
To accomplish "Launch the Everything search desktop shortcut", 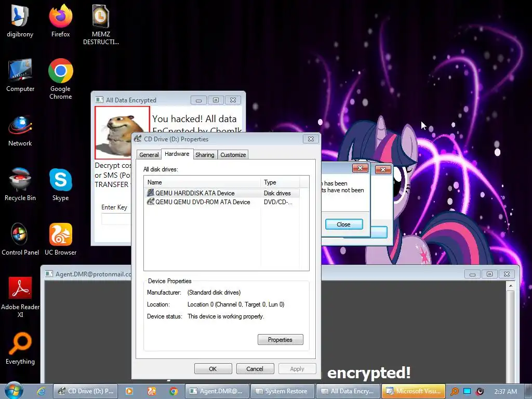I will tap(20, 348).
